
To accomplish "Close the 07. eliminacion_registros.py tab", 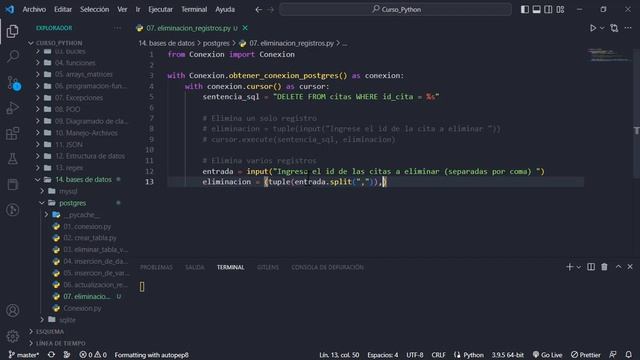I will [x=245, y=28].
